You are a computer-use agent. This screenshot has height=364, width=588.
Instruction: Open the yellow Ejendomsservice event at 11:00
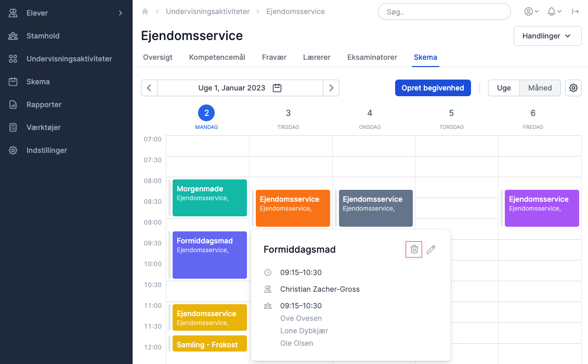click(210, 318)
